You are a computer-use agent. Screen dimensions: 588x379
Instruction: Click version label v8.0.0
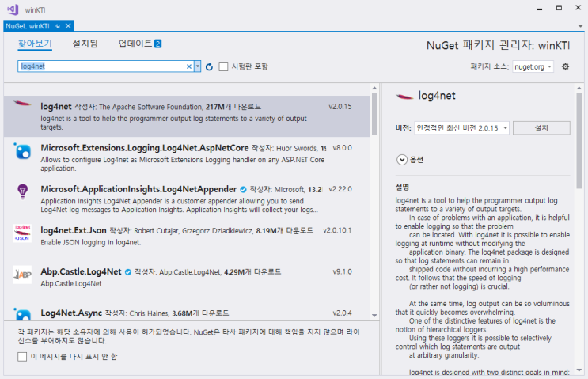click(x=342, y=148)
